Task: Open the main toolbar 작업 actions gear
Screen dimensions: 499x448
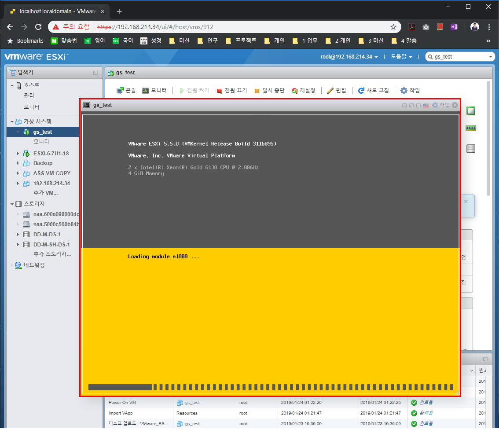Action: 410,90
